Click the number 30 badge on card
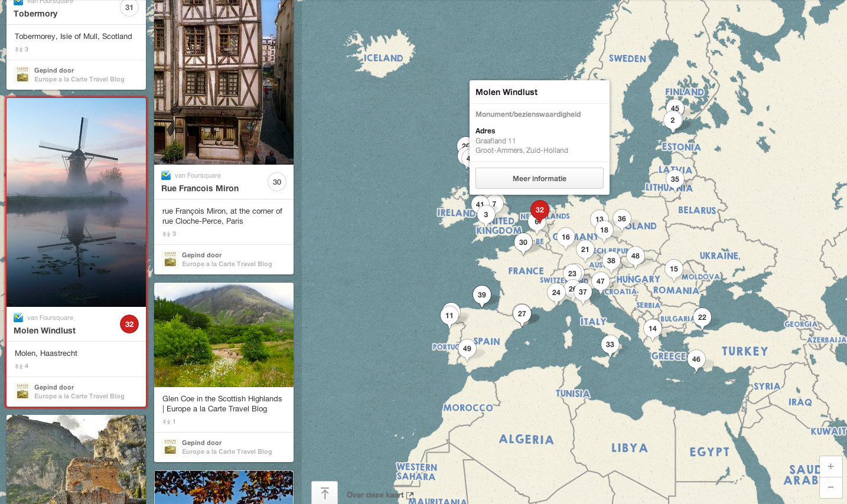The width and height of the screenshot is (847, 504). click(x=277, y=182)
